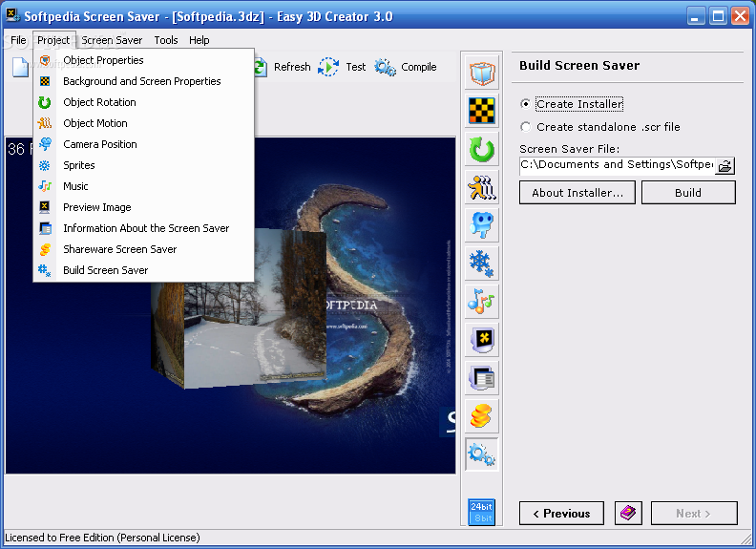Open the Object Properties sidebar icon
The image size is (756, 549).
click(x=482, y=73)
